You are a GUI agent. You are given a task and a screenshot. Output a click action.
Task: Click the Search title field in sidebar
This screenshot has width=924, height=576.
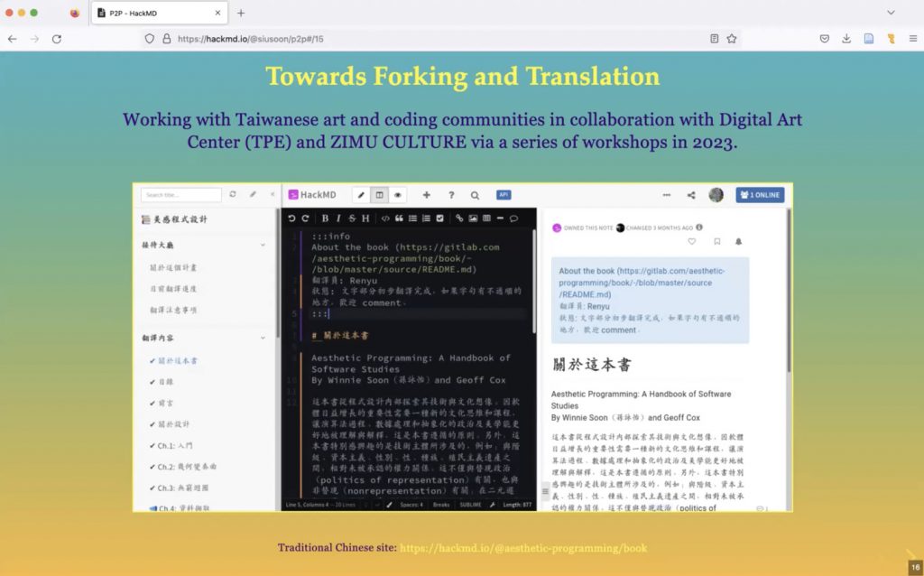tap(180, 194)
